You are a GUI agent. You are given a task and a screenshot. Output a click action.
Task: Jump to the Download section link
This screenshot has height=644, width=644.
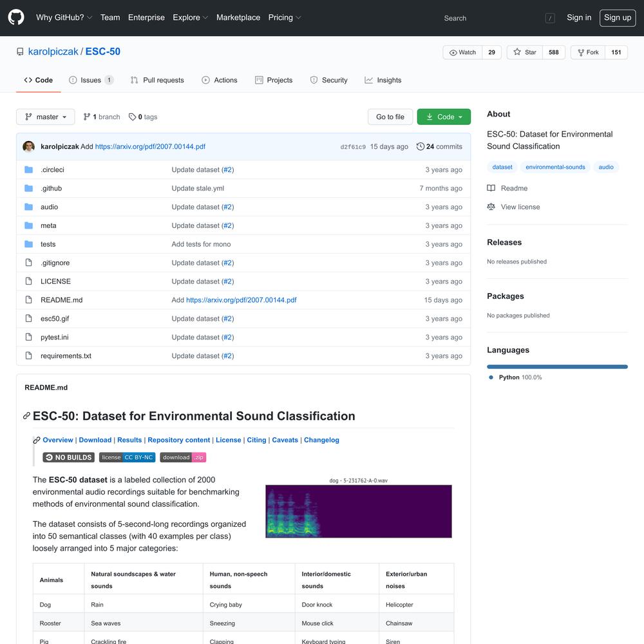tap(95, 440)
